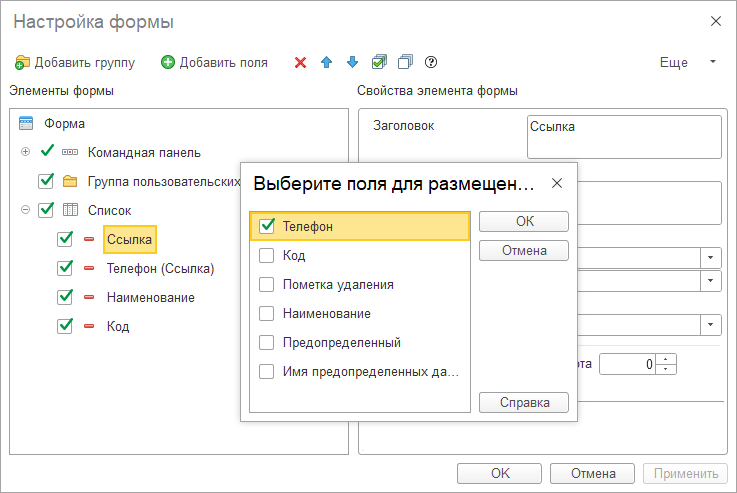Expand the Командная панель tree node
The height and width of the screenshot is (493, 737).
24,153
